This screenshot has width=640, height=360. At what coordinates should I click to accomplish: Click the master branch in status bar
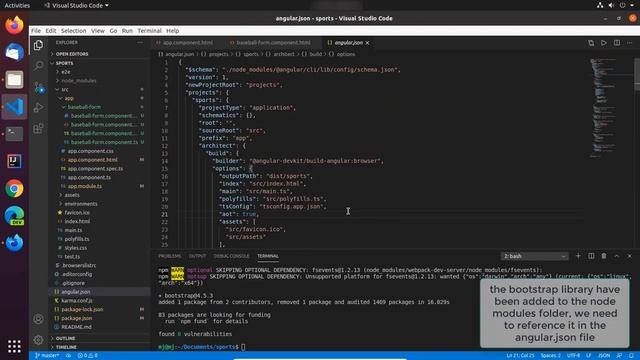47,356
